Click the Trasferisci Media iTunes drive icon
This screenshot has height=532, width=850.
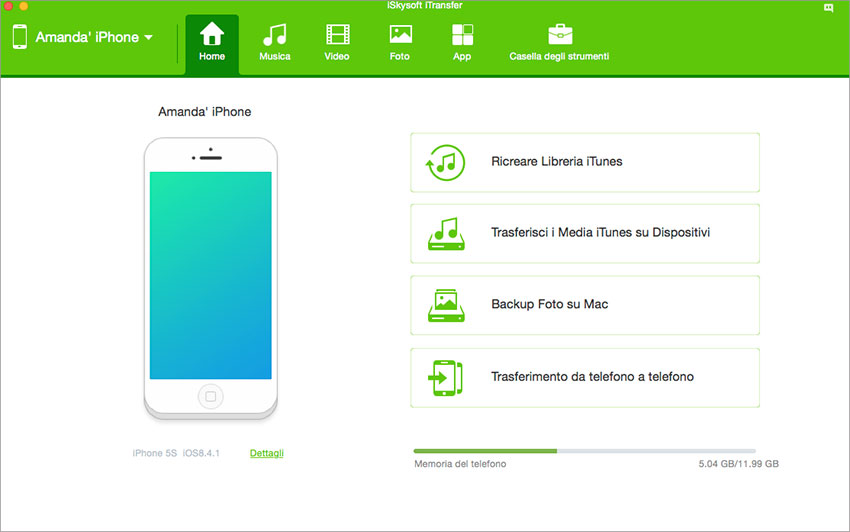[x=446, y=234]
